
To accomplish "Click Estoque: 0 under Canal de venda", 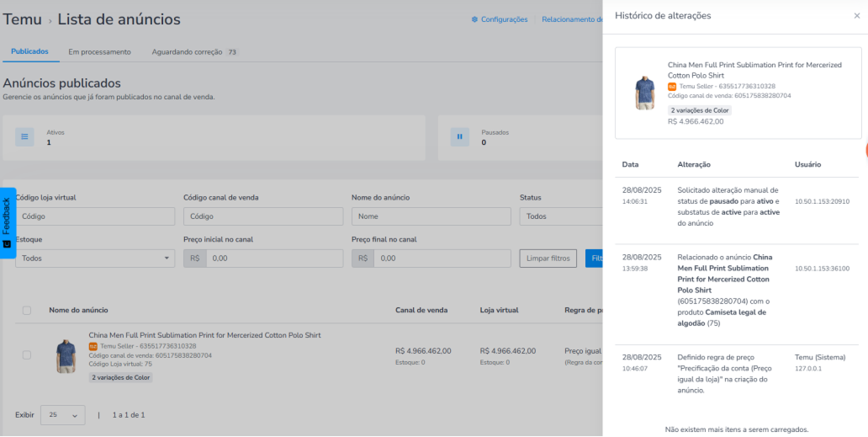I will 410,362.
